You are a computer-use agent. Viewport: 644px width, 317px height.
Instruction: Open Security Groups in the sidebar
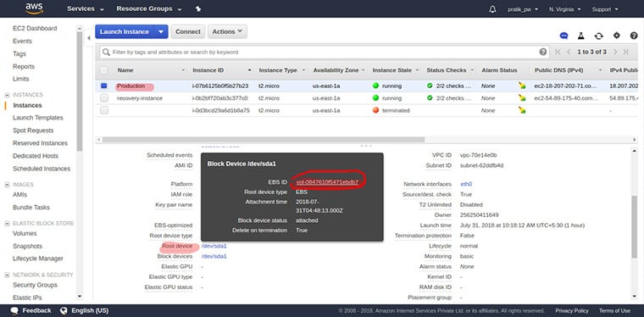[x=35, y=285]
